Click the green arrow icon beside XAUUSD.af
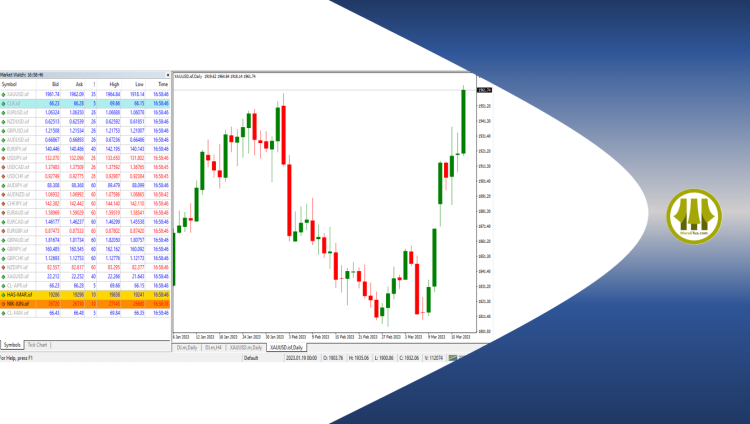Screen dimensions: 750x424 click(4, 94)
